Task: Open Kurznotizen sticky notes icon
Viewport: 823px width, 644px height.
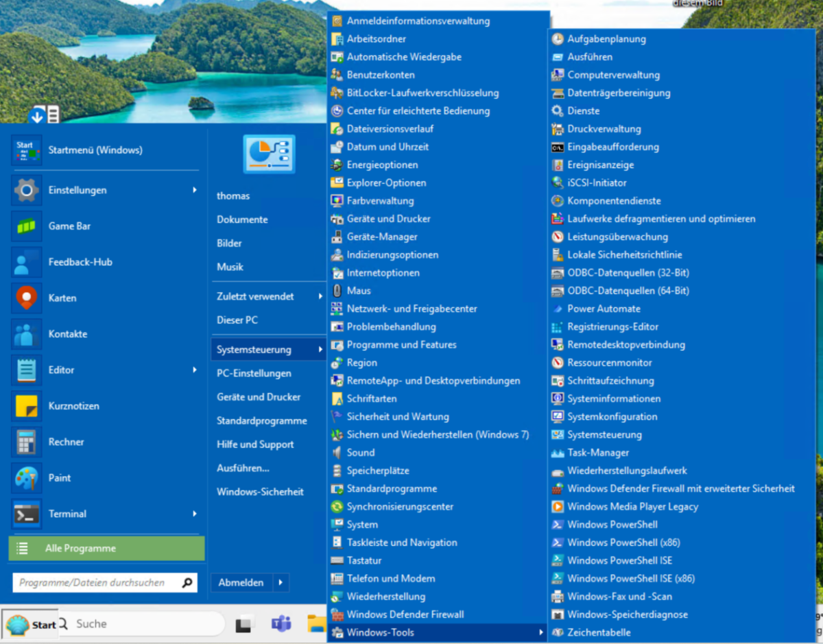Action: (x=26, y=406)
